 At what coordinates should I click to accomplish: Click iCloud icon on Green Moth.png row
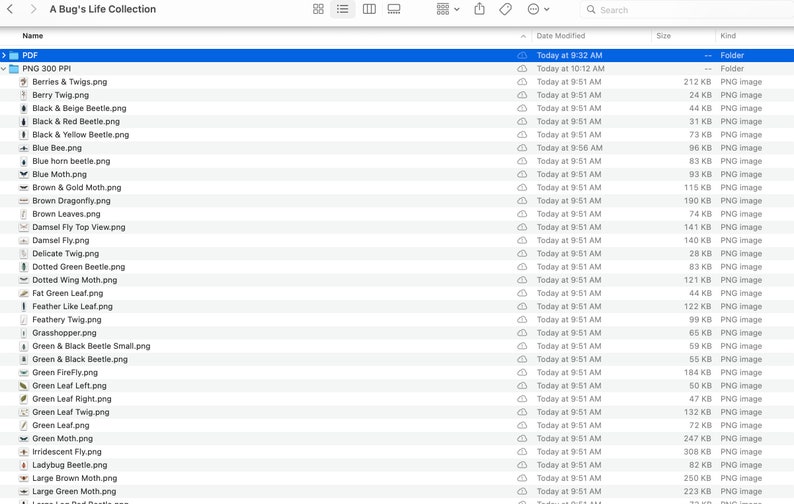522,439
